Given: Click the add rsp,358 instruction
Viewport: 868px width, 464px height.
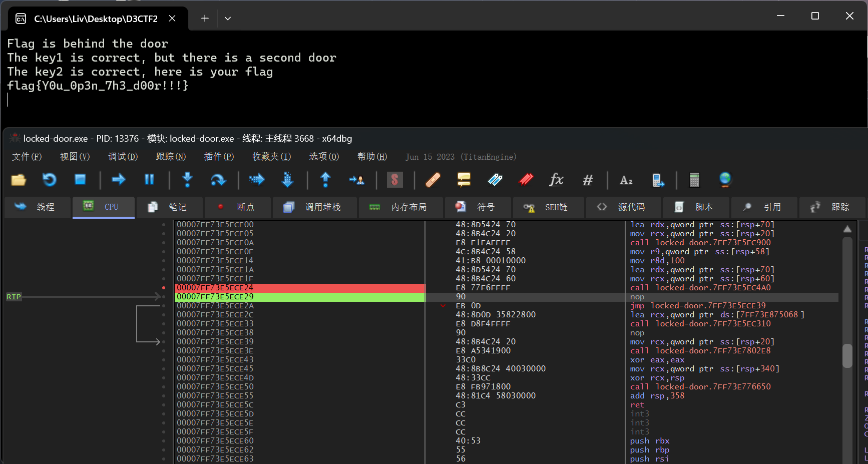Looking at the screenshot, I should [x=657, y=396].
